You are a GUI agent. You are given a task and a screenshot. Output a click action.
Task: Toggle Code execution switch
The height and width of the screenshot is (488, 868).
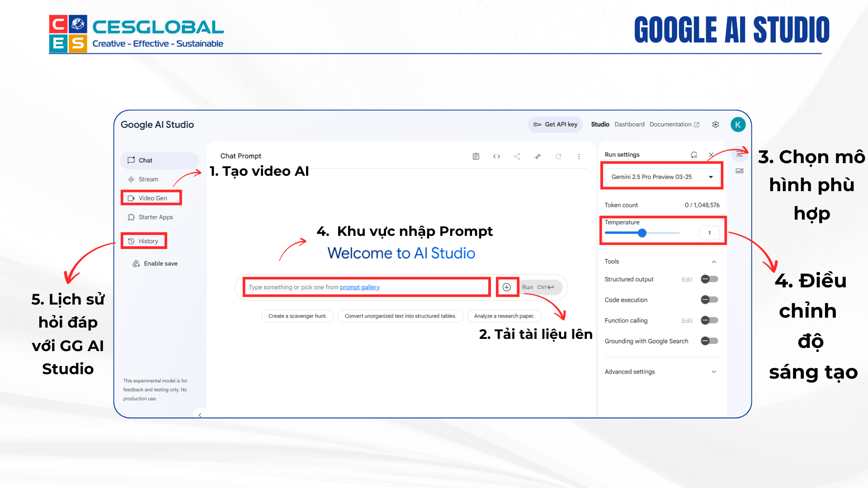click(x=709, y=300)
